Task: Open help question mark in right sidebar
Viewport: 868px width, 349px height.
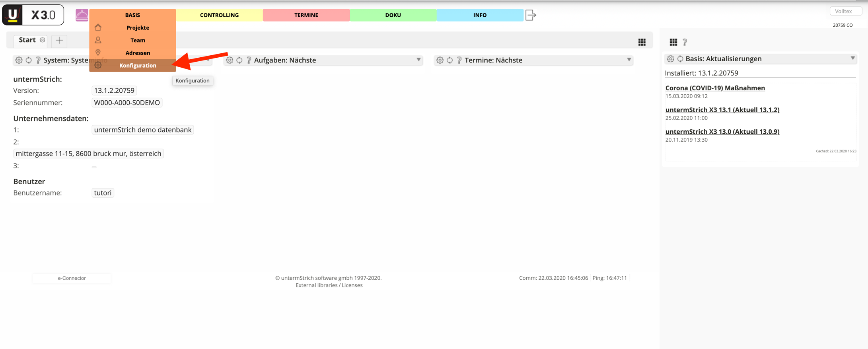Action: tap(685, 42)
